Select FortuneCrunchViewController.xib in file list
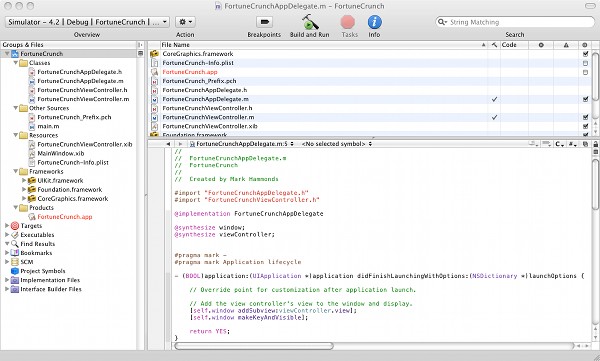This screenshot has height=361, width=600. (x=210, y=126)
